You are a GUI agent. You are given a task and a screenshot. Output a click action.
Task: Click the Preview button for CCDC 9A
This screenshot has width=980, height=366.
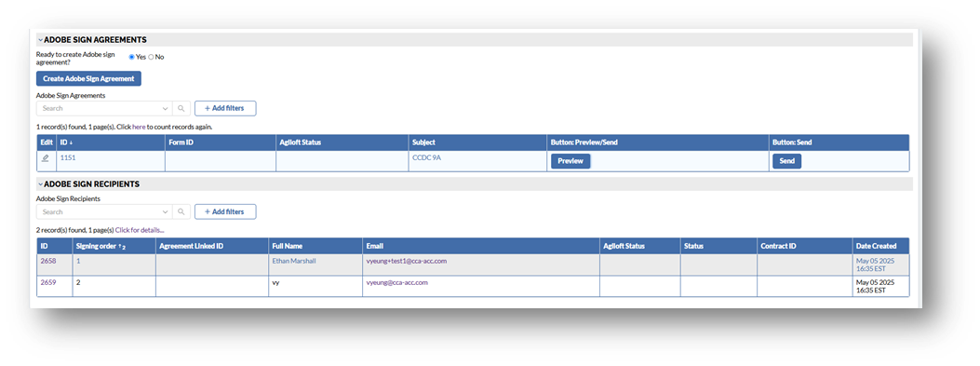[x=570, y=161]
